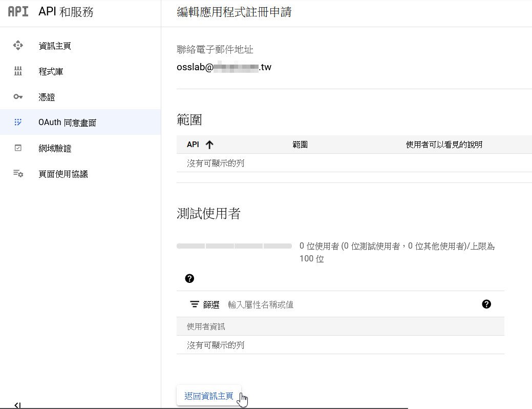Collapse the sidebar navigation panel
Screen dimensions: 532x409
coord(17,405)
